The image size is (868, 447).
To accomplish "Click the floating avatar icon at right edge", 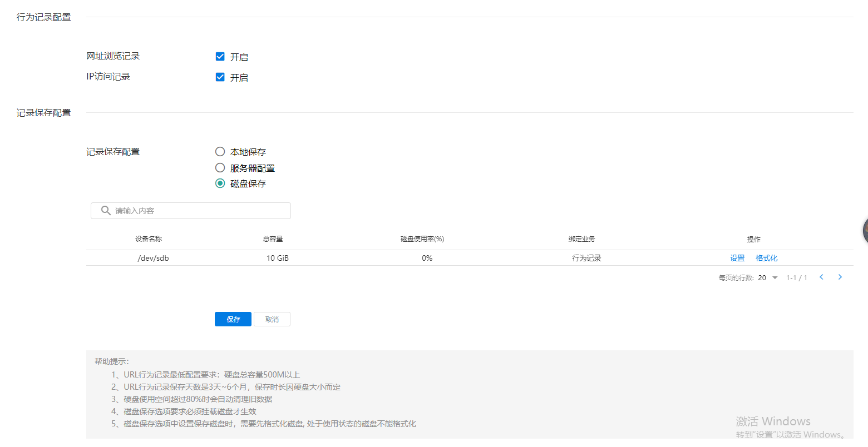I will 865,230.
